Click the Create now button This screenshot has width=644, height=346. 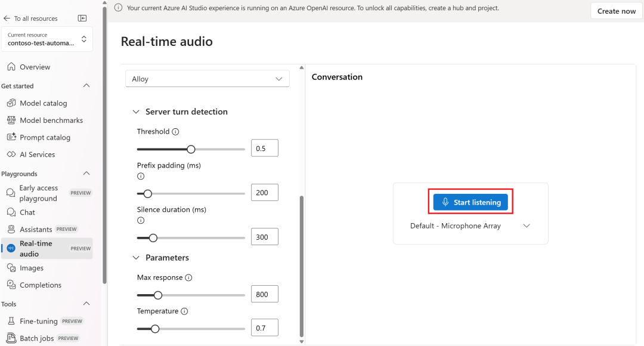click(617, 11)
